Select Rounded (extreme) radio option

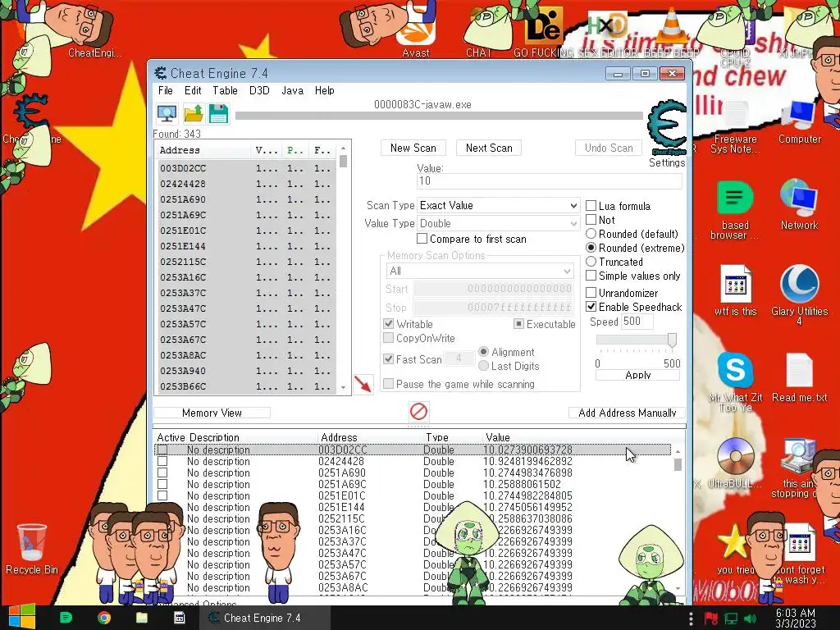[x=591, y=248]
